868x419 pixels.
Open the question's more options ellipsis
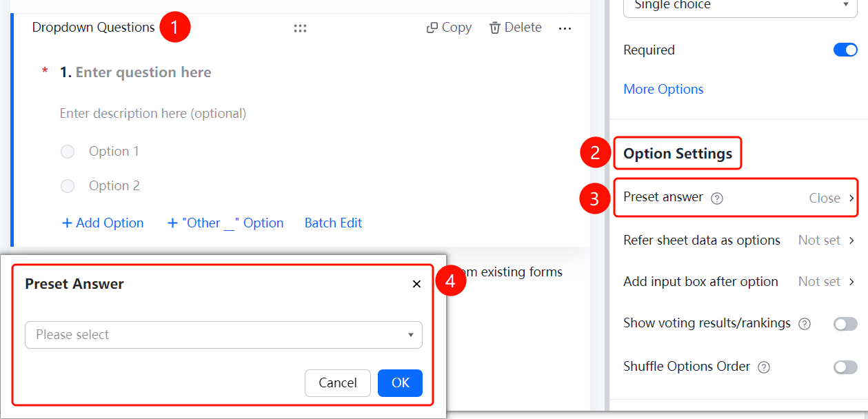(x=565, y=28)
